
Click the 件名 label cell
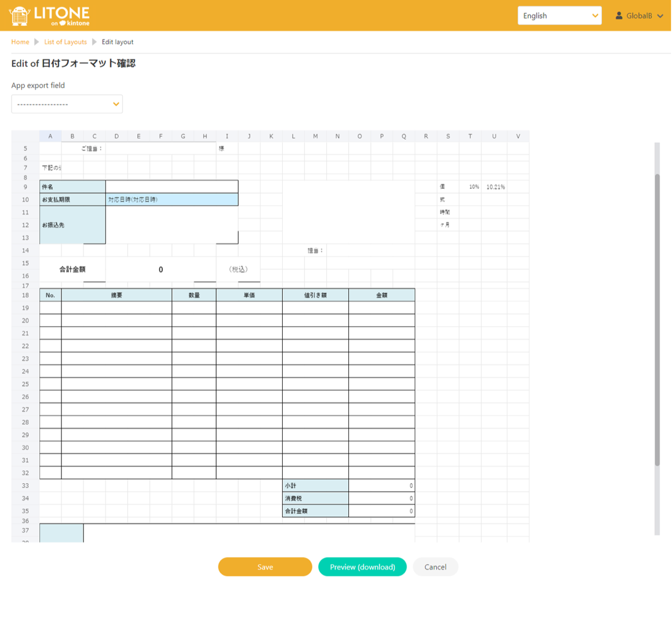click(x=72, y=187)
